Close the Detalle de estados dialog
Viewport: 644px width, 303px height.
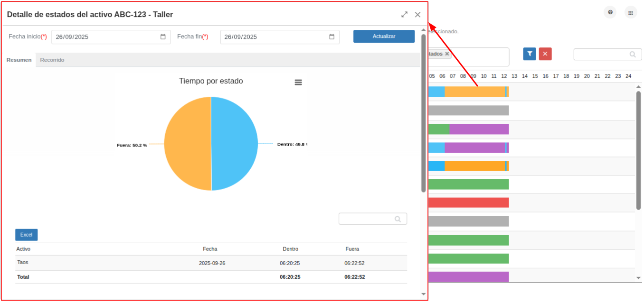[417, 15]
